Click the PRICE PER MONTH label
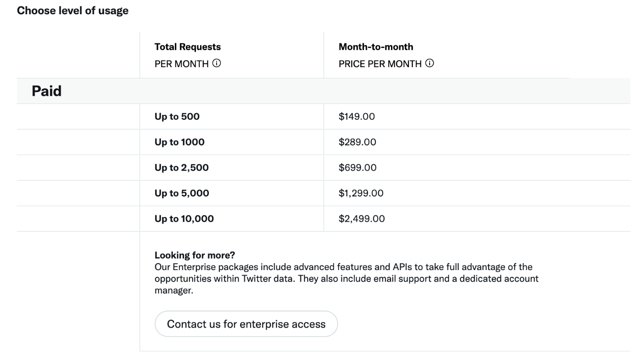 coord(380,63)
